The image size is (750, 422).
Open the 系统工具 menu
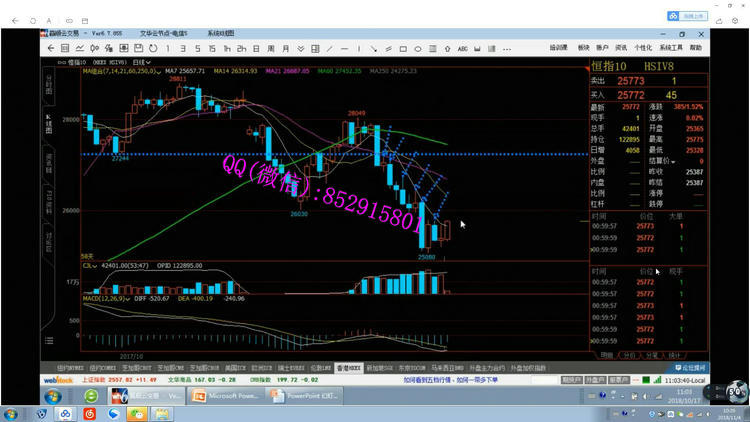click(670, 47)
